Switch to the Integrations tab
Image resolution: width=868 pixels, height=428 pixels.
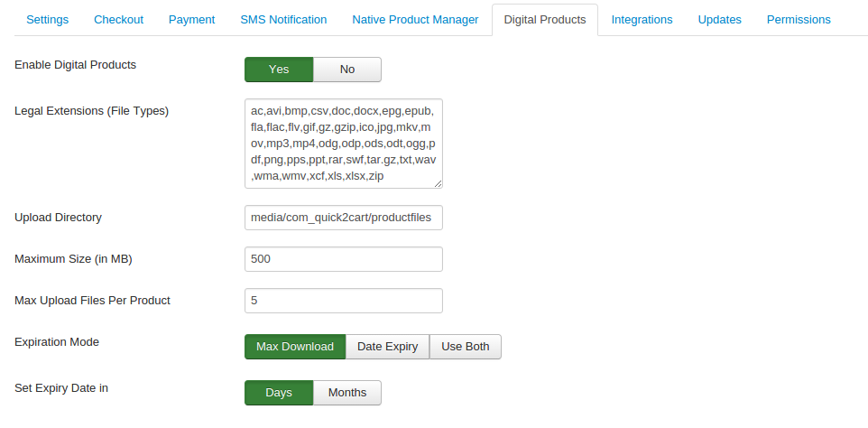click(x=642, y=20)
